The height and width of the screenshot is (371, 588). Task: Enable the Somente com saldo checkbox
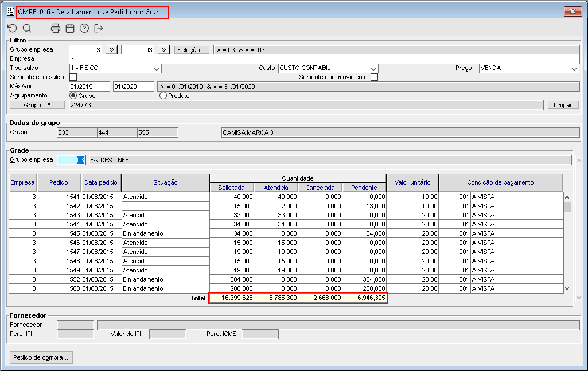(x=73, y=77)
